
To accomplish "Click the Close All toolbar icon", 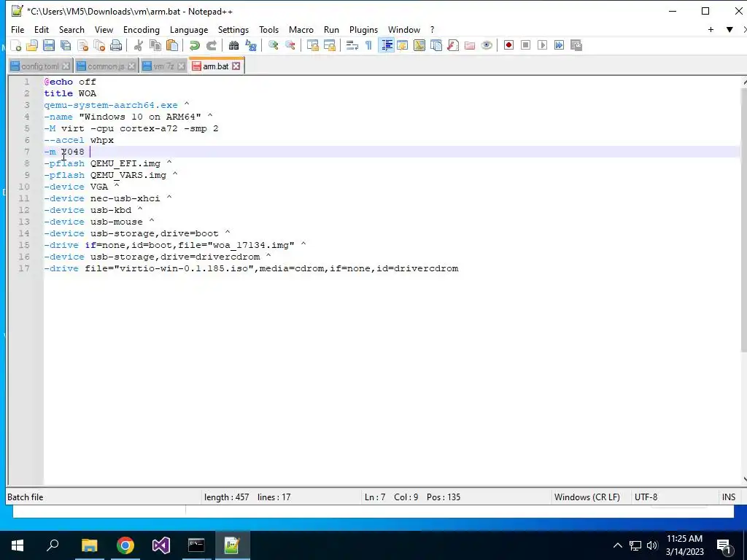I will tap(99, 45).
